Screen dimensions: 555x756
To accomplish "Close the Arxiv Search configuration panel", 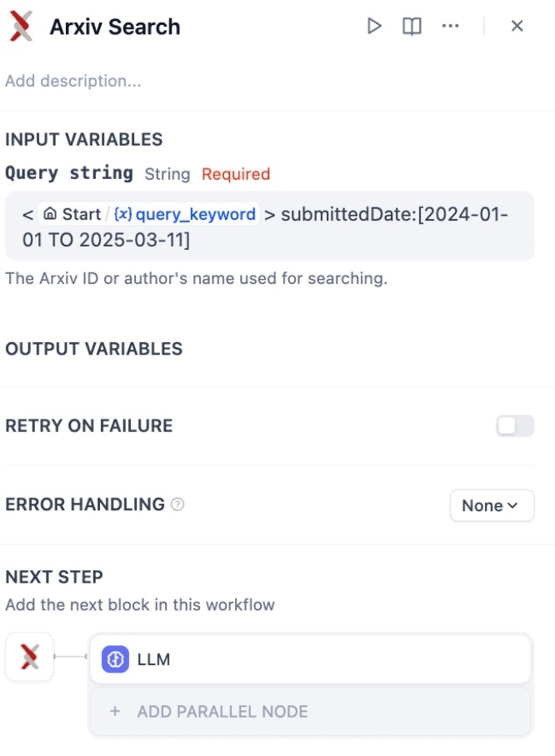I will tap(517, 26).
